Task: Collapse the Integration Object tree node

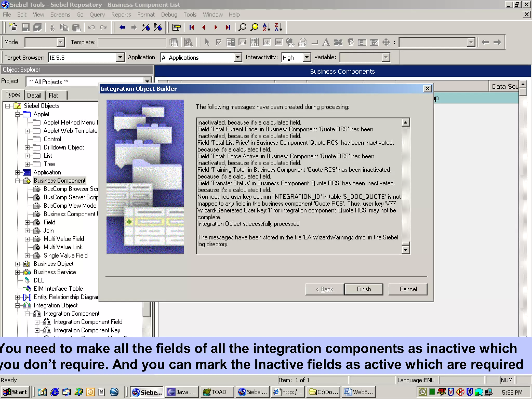Action: pos(17,305)
